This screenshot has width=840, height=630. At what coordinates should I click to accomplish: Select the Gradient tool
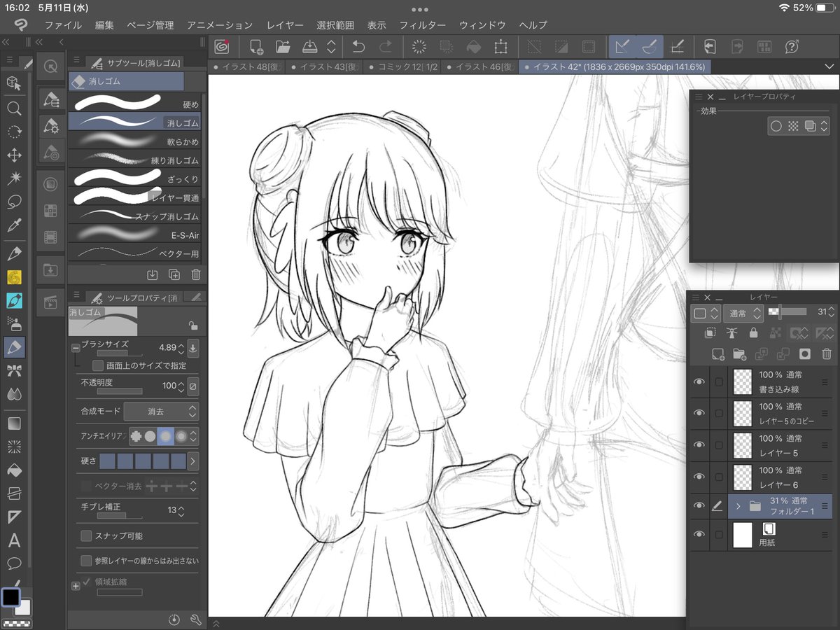tap(14, 423)
